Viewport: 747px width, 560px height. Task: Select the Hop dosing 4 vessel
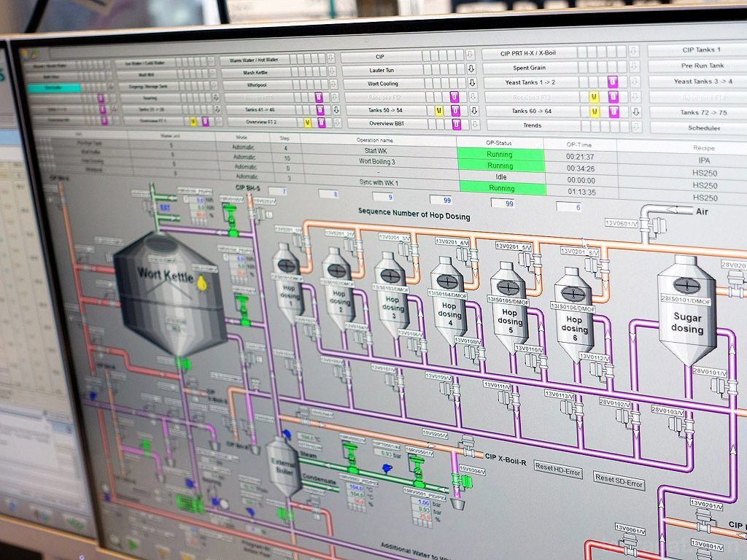tap(449, 301)
